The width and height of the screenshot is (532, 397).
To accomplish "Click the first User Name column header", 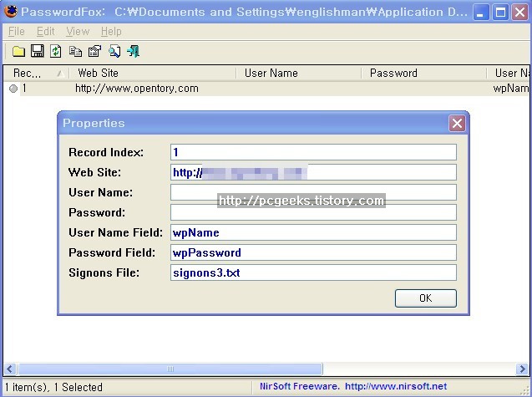I will click(299, 73).
